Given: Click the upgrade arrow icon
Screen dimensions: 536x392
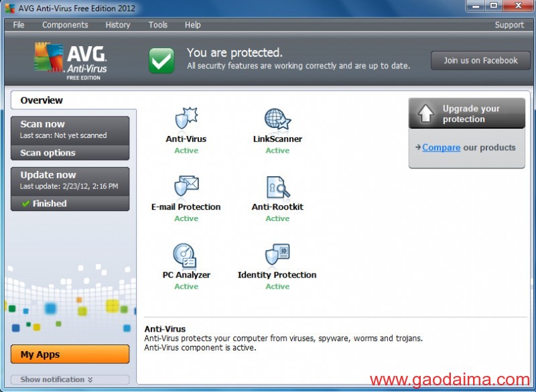Looking at the screenshot, I should pyautogui.click(x=425, y=113).
